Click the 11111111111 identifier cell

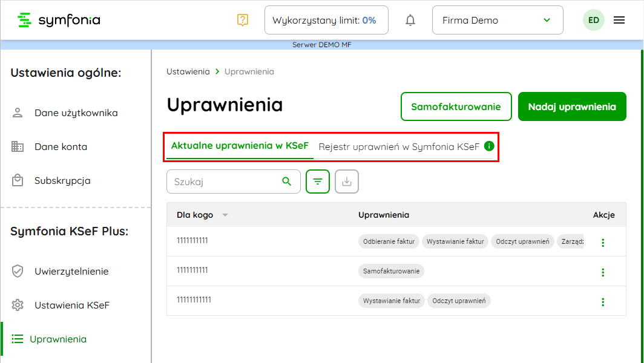(x=194, y=299)
